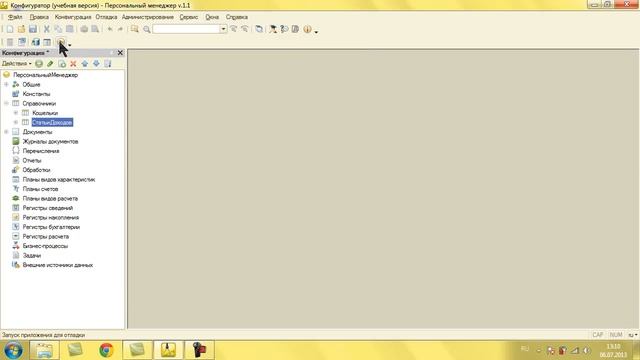This screenshot has width=640, height=360.
Task: Open Print preview from the toolbar
Action: [x=95, y=29]
